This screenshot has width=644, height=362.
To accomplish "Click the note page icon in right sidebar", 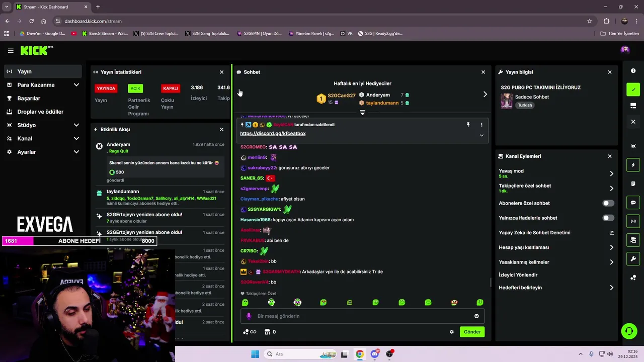I will click(633, 184).
